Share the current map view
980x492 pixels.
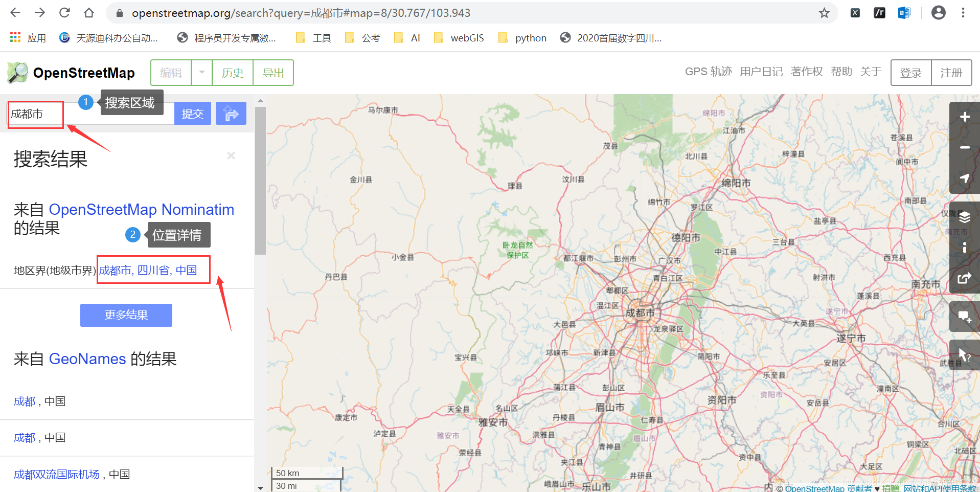pos(965,279)
